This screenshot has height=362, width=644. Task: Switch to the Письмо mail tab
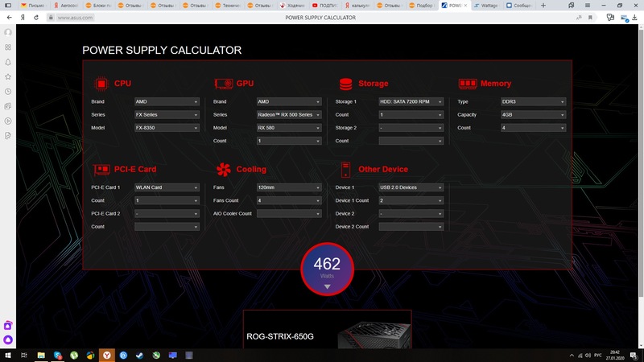click(x=33, y=6)
